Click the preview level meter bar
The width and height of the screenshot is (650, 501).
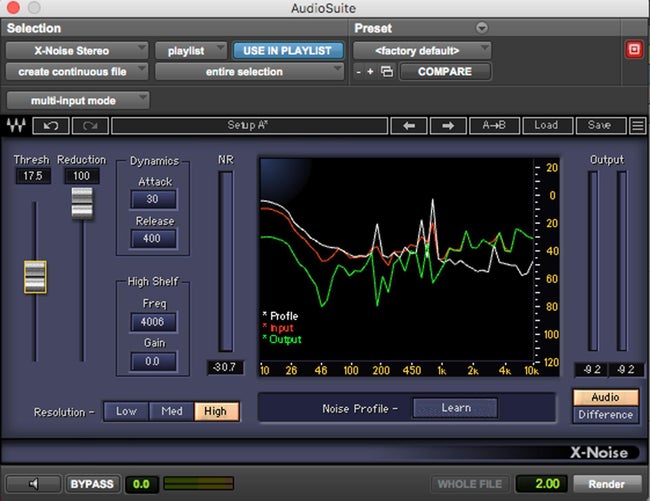tap(199, 484)
